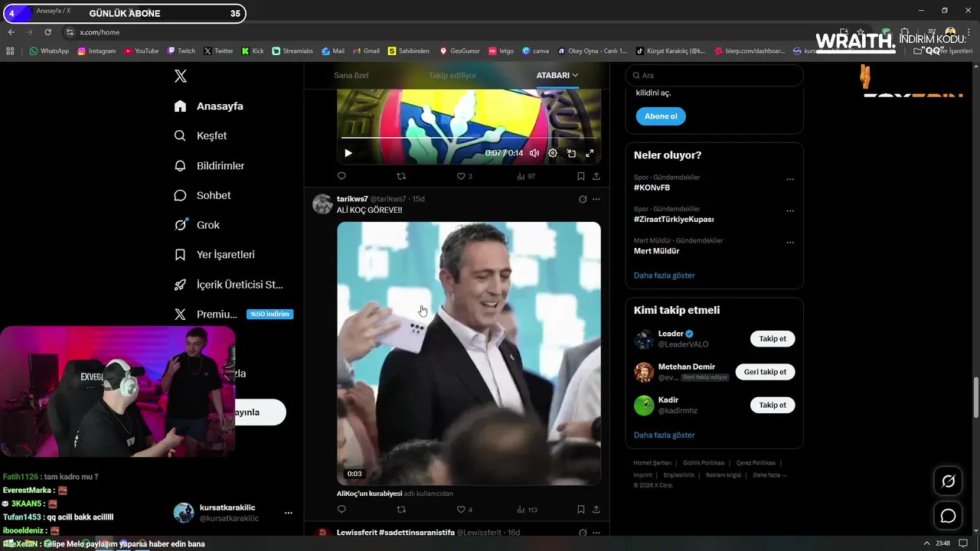Open kursatkarakilic account menu dots
Image resolution: width=980 pixels, height=551 pixels.
coord(288,513)
